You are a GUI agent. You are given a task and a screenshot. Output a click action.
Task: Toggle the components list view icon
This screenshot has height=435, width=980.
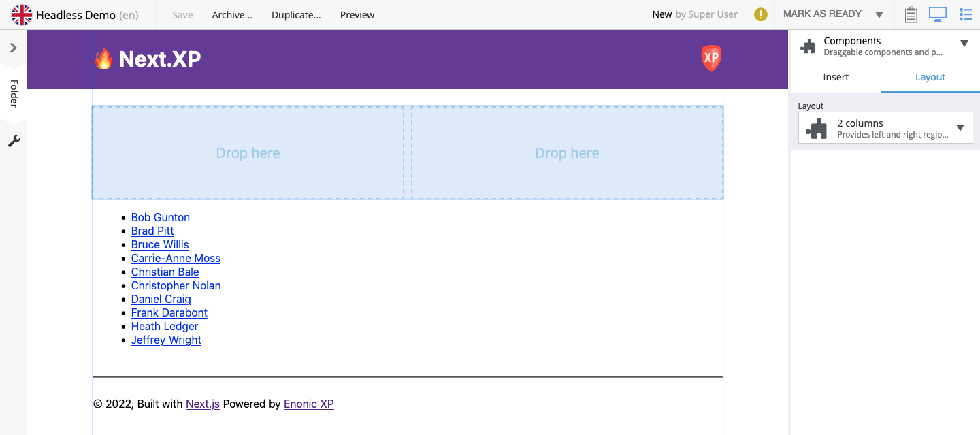965,14
